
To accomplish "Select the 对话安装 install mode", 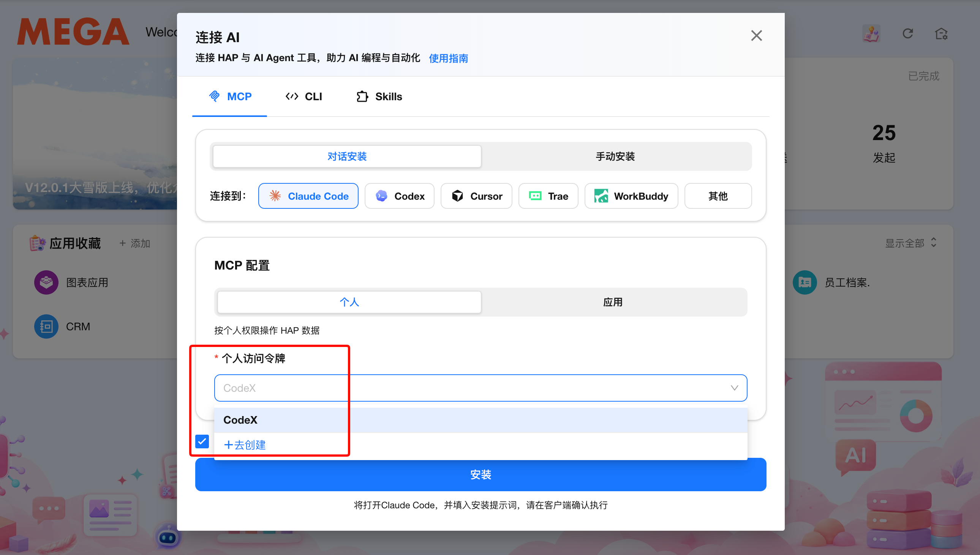I will tap(347, 156).
